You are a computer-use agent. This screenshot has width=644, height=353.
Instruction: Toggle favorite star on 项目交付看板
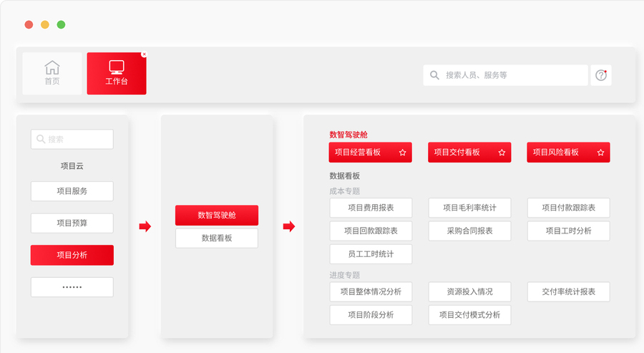[502, 153]
